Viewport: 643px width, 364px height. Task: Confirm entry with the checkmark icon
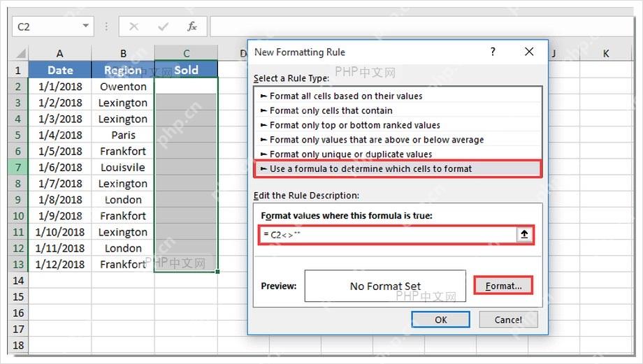coord(164,27)
